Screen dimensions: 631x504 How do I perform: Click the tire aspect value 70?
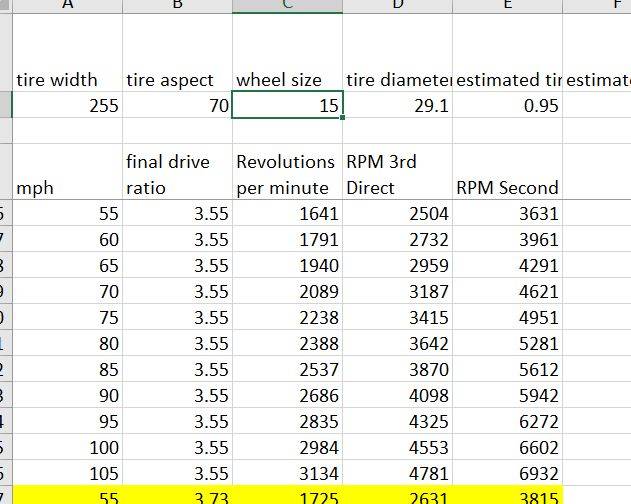point(177,105)
